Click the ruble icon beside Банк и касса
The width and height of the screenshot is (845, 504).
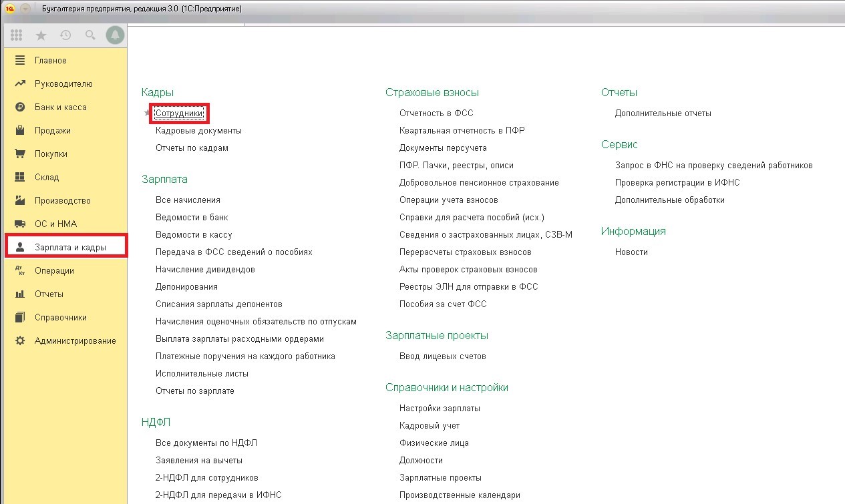tap(20, 107)
